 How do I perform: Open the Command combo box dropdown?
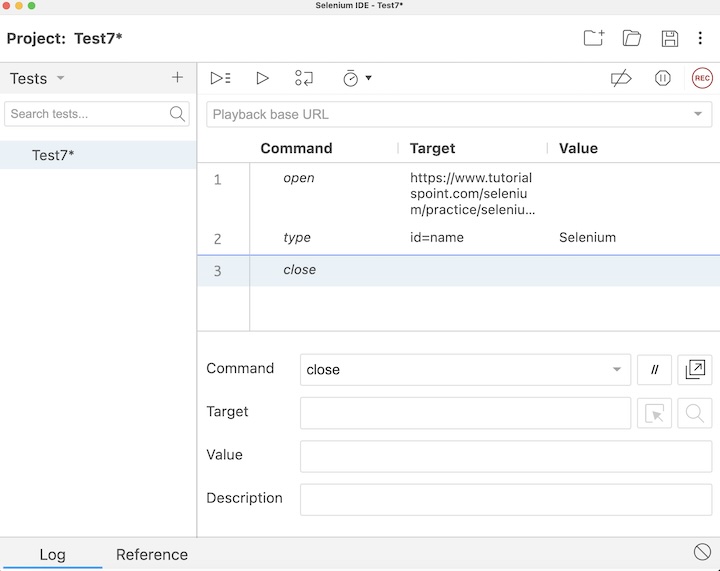point(617,370)
